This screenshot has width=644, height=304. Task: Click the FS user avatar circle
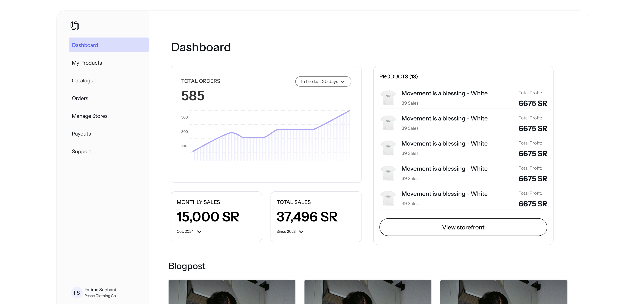[x=77, y=293]
